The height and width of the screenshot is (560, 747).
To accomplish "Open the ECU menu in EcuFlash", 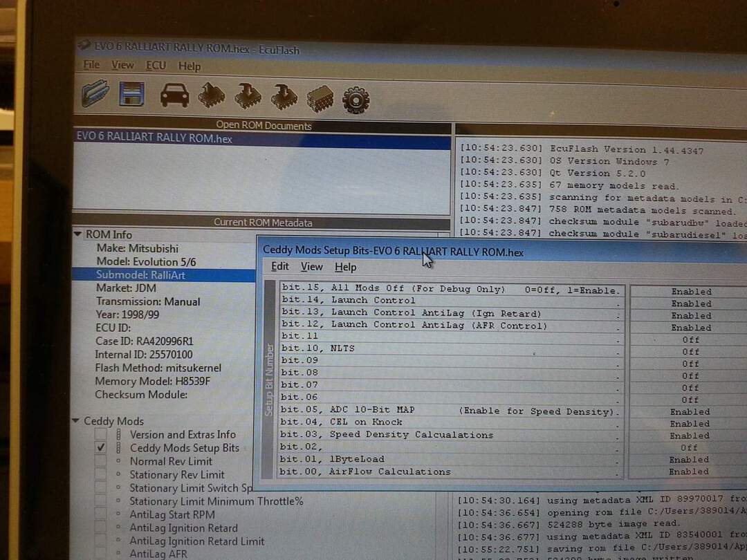I will point(156,65).
